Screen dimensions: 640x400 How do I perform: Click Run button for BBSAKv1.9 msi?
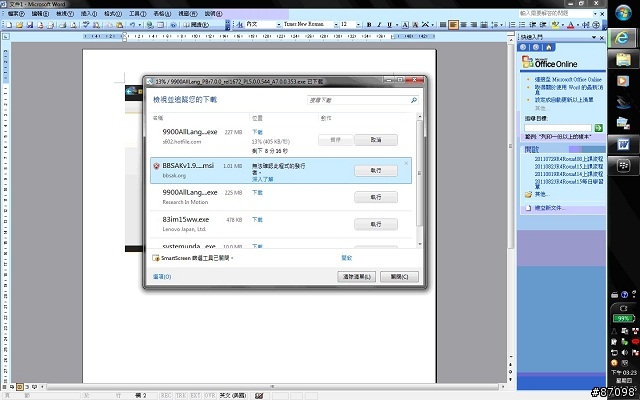point(376,171)
